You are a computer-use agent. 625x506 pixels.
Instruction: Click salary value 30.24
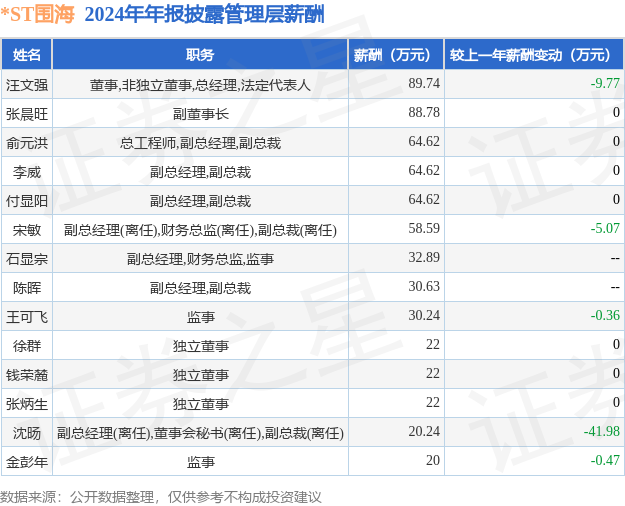[x=424, y=315]
